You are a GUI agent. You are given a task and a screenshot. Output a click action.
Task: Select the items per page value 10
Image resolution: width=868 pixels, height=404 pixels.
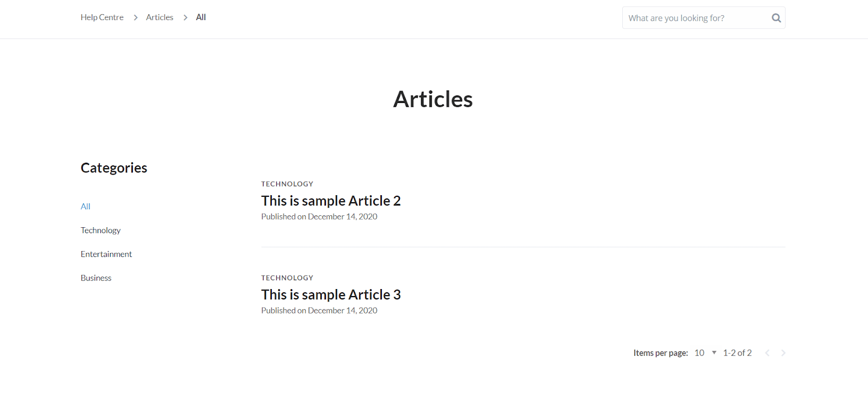click(699, 353)
